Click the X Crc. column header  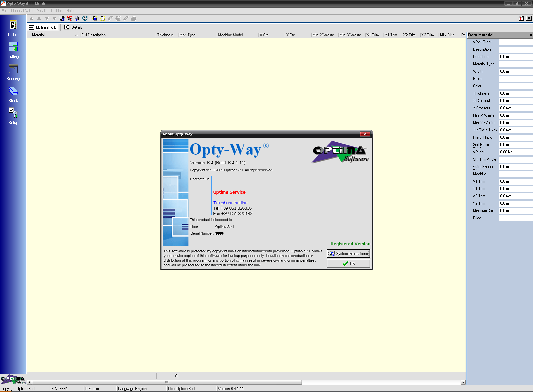[272, 35]
